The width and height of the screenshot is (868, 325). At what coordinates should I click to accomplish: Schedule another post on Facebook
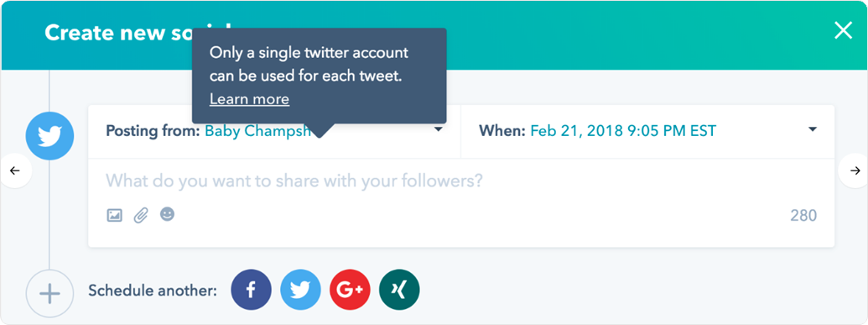point(251,290)
